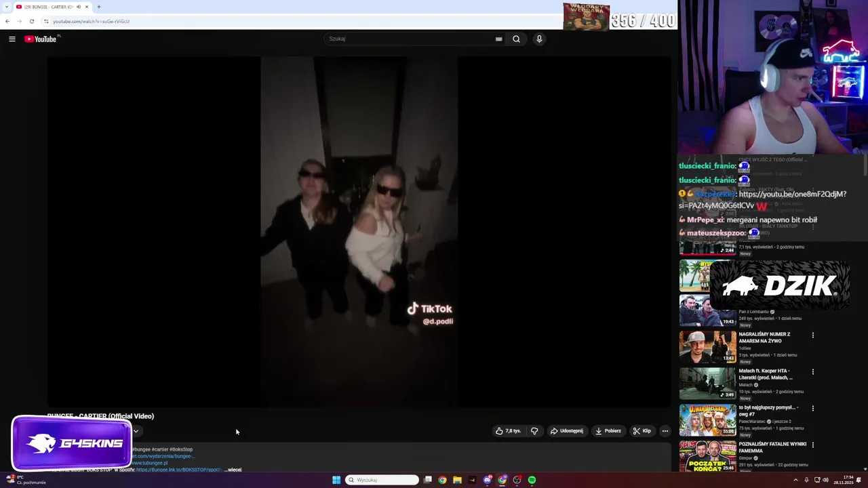Click the youtu.be link in stream chat

coord(763,200)
